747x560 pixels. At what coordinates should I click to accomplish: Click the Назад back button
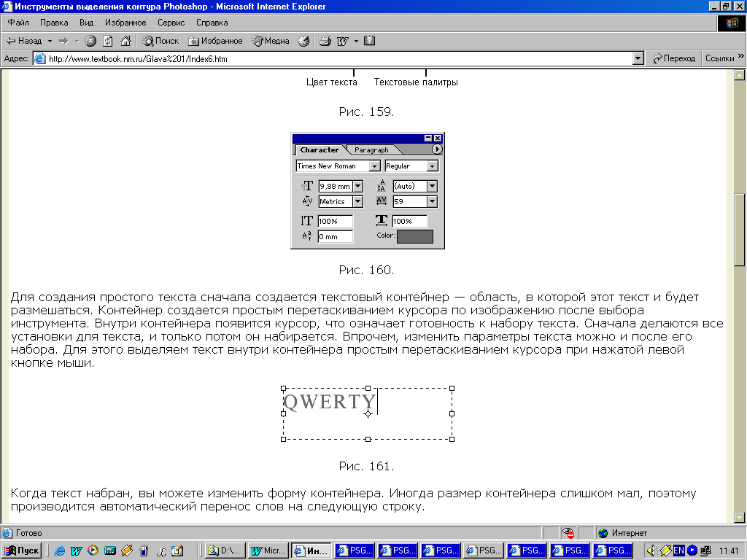tap(24, 41)
